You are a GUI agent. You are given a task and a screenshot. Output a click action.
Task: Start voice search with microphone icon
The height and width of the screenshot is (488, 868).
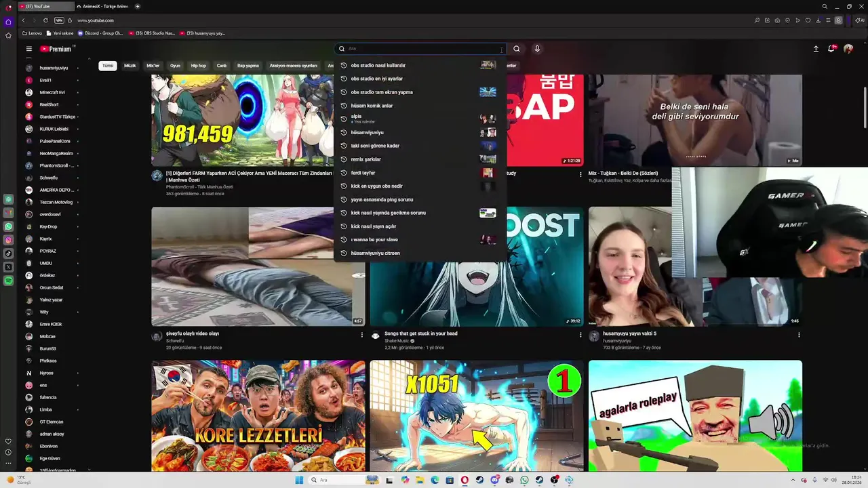pos(537,49)
